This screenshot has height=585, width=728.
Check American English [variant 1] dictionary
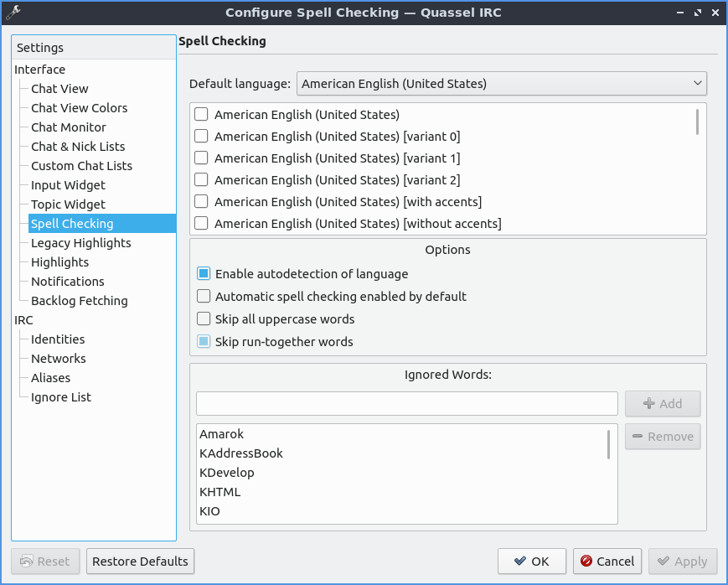pos(201,158)
